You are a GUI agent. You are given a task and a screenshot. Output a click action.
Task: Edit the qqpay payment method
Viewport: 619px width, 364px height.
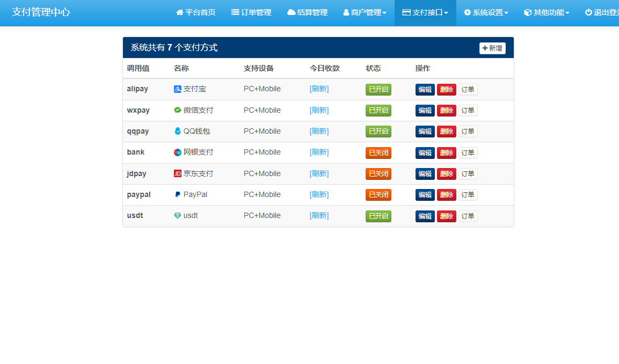pos(425,132)
